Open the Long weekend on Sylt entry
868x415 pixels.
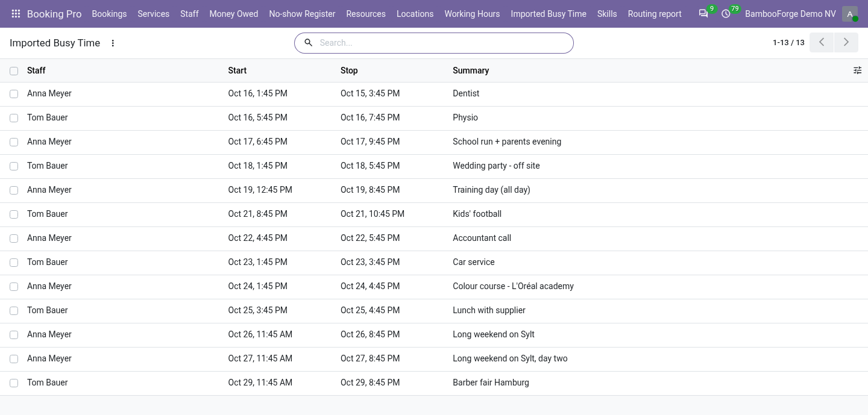494,334
